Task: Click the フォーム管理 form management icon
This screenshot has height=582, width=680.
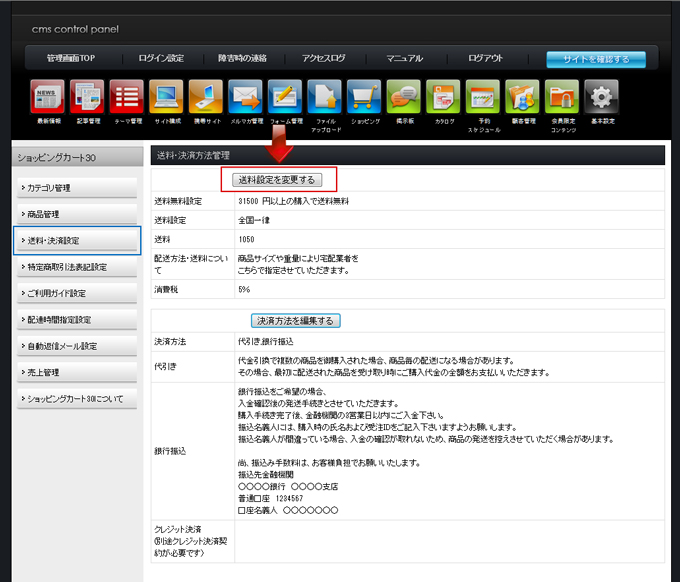Action: point(285,98)
